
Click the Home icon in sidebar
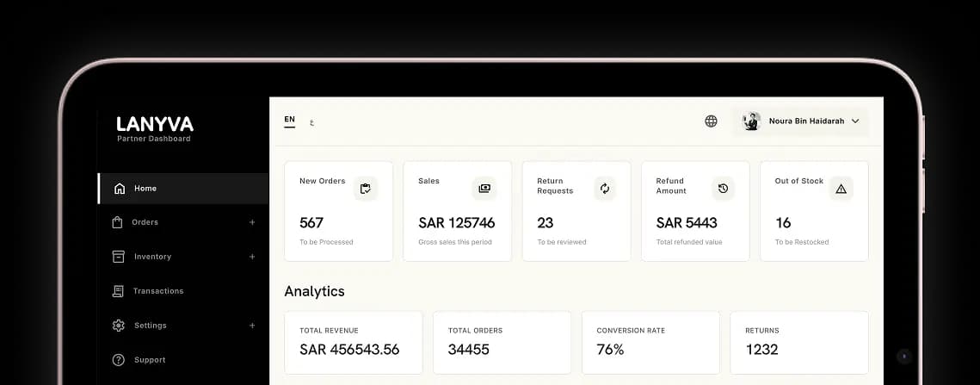(x=120, y=189)
